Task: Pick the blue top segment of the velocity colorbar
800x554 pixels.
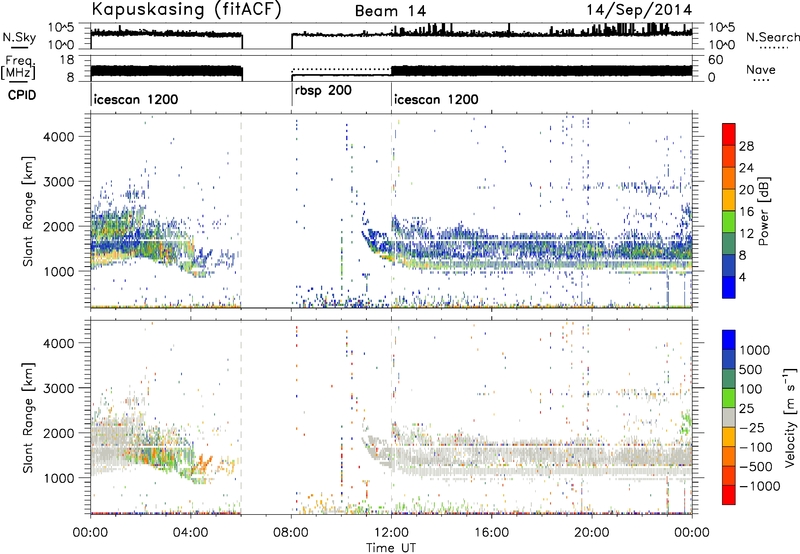Action: click(x=729, y=340)
